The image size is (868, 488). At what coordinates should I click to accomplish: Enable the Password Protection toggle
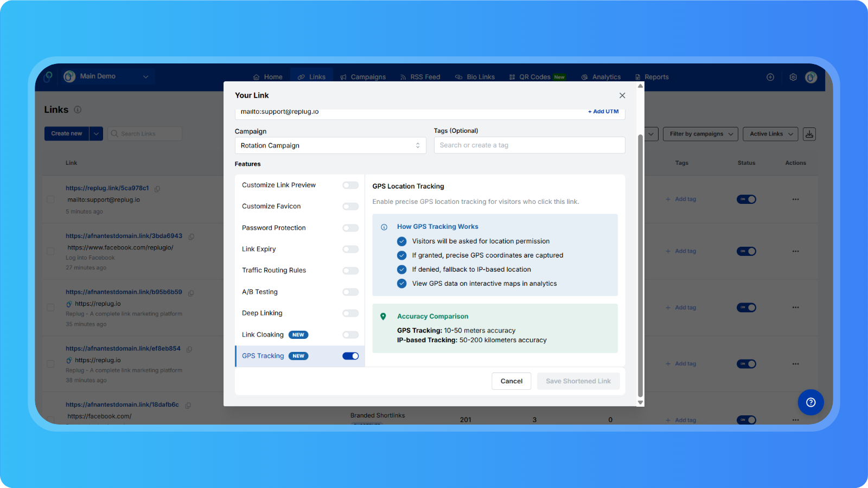[350, 228]
